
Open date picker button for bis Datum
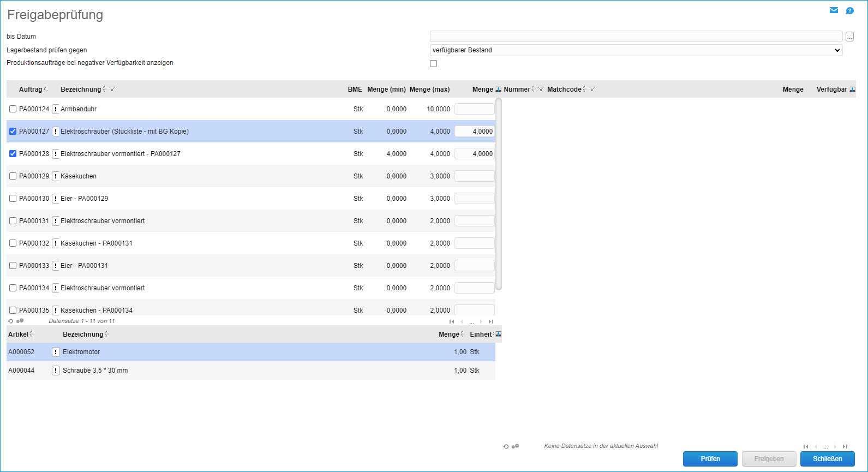point(849,37)
